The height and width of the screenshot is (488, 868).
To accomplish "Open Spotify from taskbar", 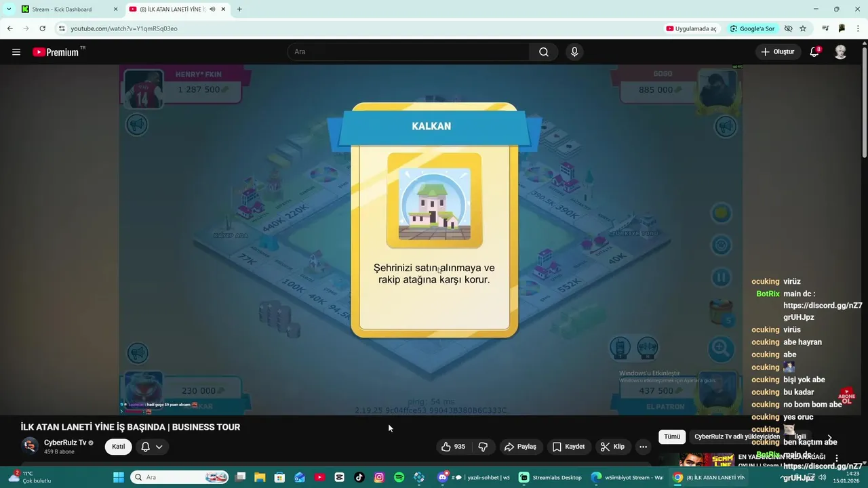I will coord(399,477).
